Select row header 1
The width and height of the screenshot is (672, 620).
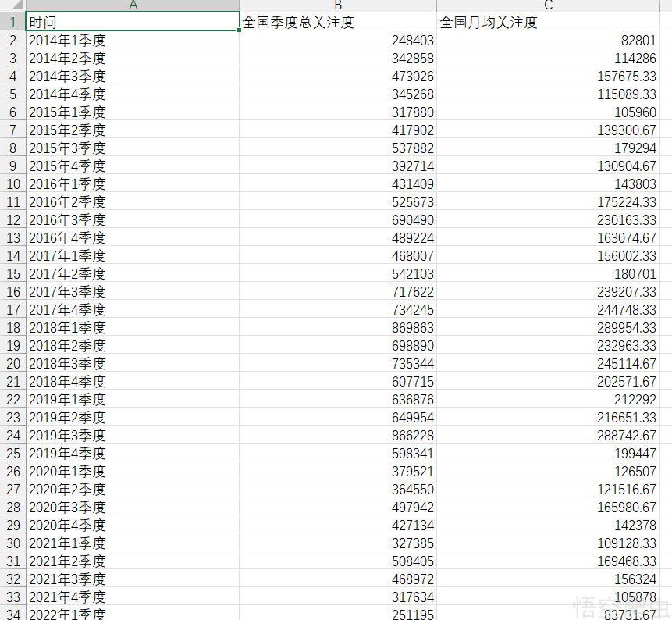10,22
